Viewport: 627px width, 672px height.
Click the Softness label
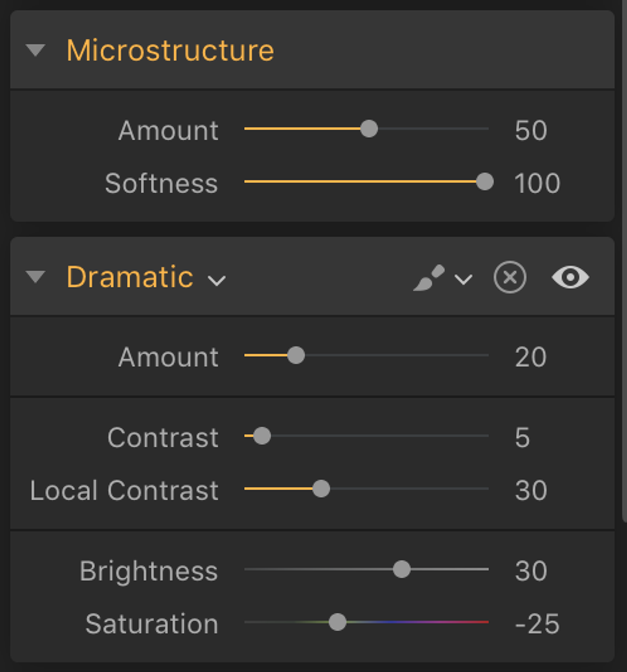tap(162, 183)
